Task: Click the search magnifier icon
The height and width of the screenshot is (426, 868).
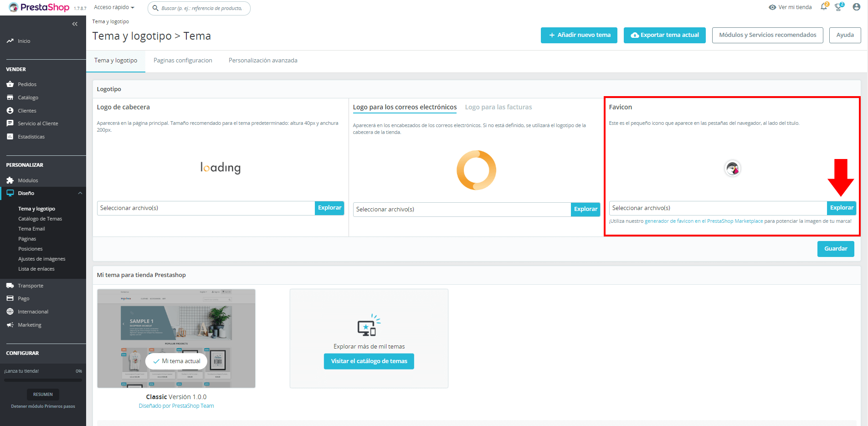Action: (x=155, y=8)
